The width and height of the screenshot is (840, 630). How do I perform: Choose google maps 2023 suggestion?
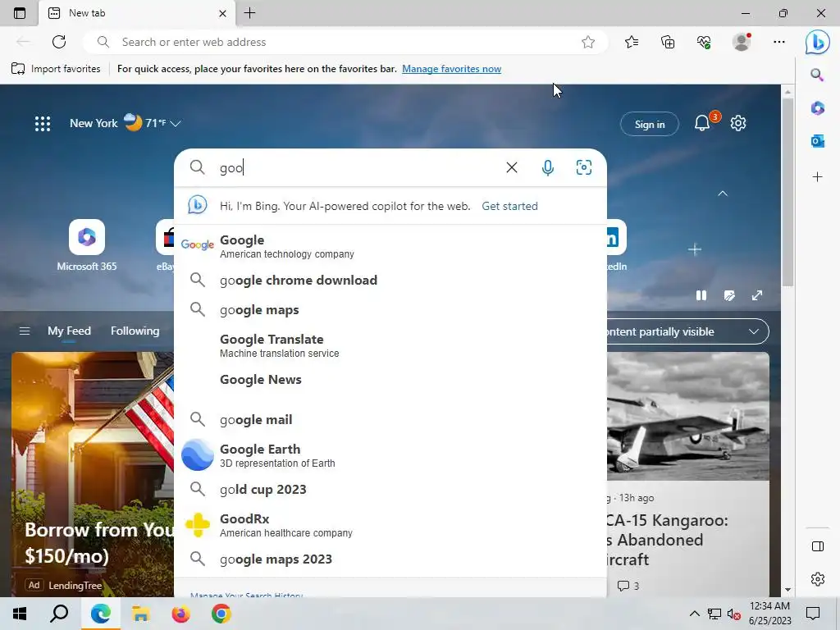390,559
